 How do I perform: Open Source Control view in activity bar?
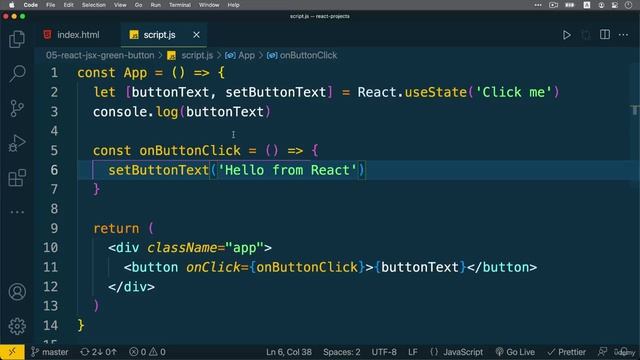coord(17,109)
